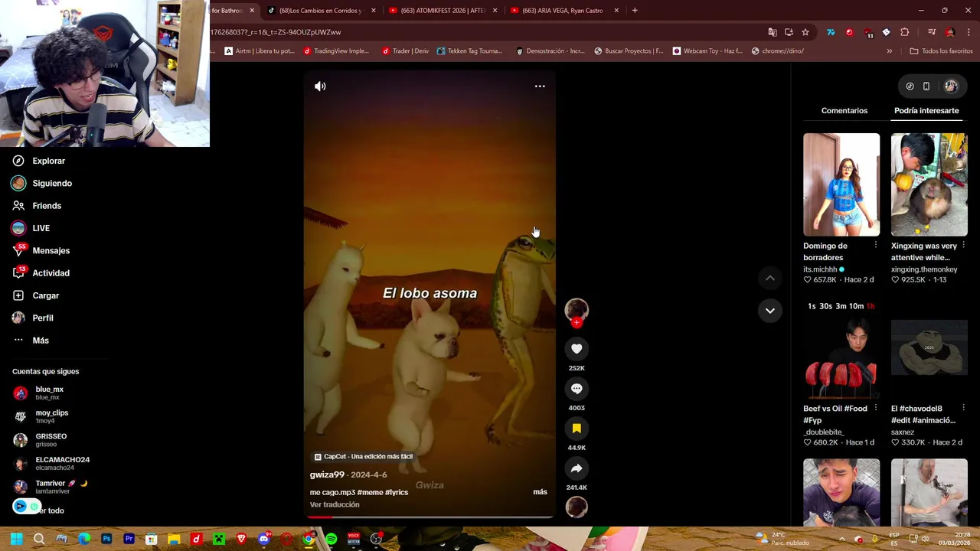
Task: Open the chrome://dino/ bookmark
Action: 778,51
